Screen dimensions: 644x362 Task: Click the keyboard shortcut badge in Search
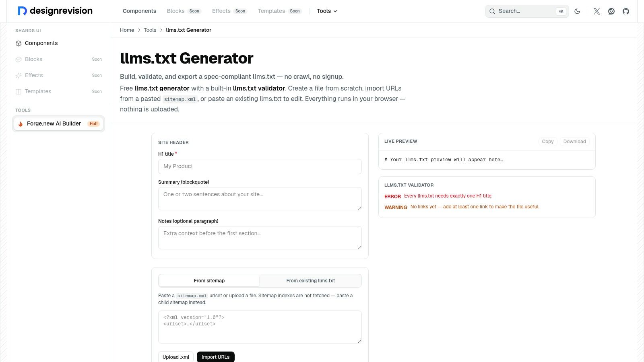click(x=561, y=11)
